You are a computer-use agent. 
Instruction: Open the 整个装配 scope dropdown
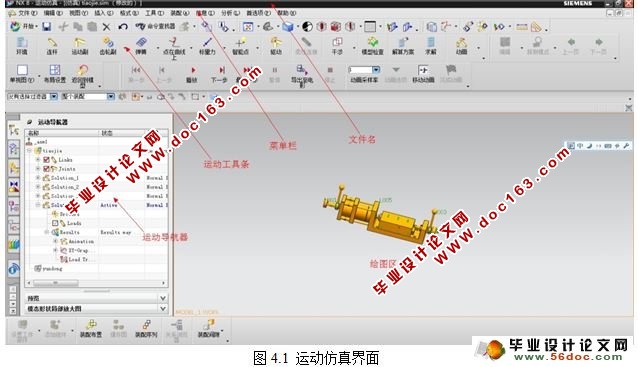[x=111, y=96]
